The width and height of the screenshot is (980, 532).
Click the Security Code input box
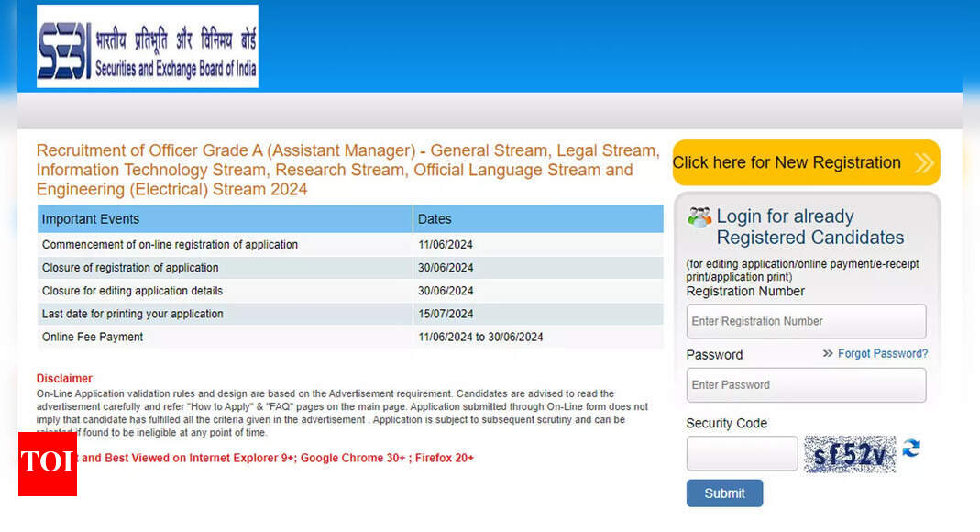point(741,453)
